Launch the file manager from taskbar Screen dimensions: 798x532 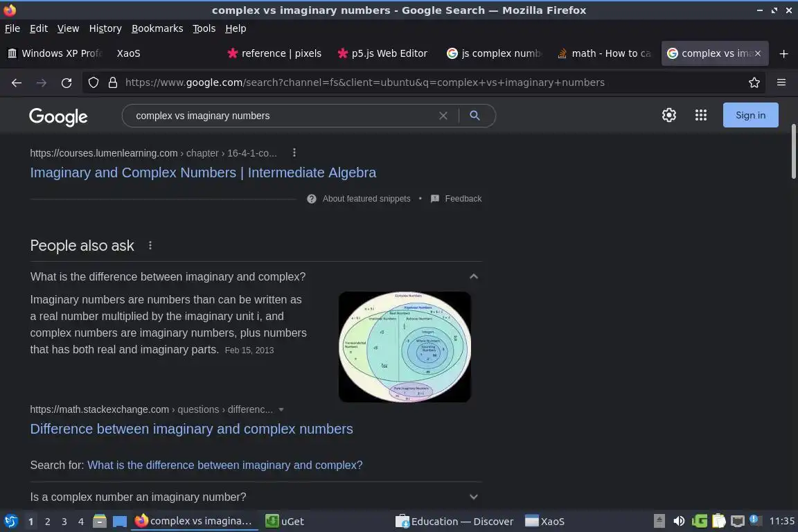click(99, 521)
